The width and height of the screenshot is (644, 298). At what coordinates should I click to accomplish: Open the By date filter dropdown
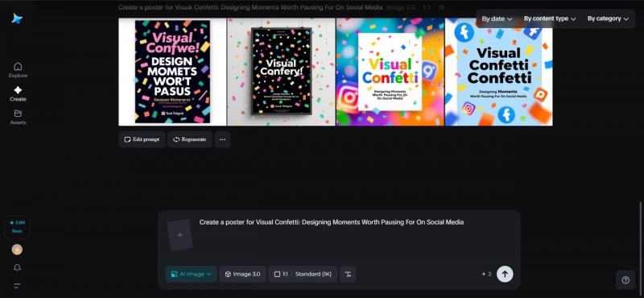point(497,19)
